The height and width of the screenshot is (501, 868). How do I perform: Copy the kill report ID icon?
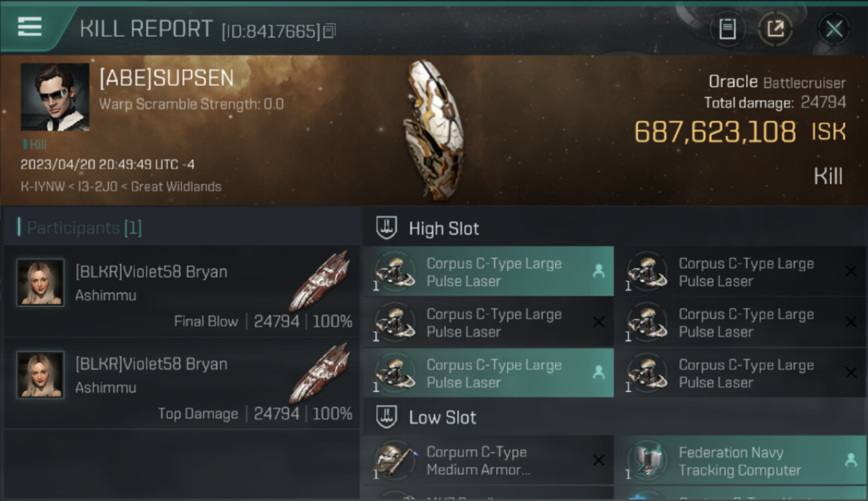click(329, 31)
